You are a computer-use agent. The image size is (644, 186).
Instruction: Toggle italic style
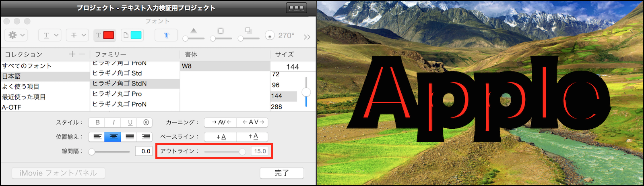click(113, 122)
